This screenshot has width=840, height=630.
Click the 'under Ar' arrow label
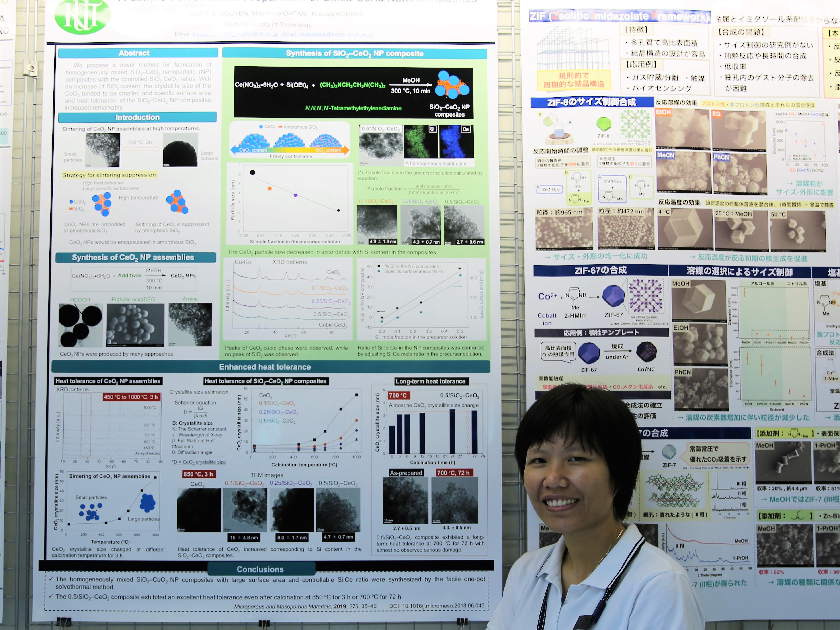click(617, 357)
